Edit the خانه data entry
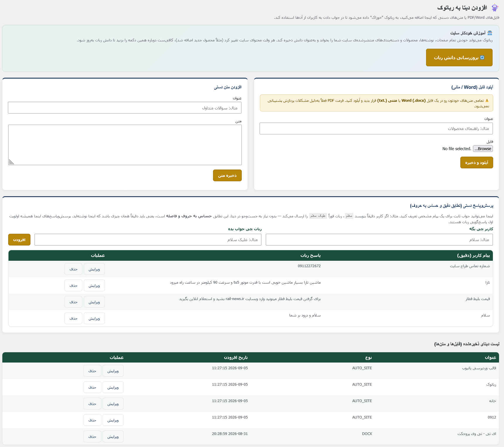This screenshot has height=447, width=504. pos(113,404)
